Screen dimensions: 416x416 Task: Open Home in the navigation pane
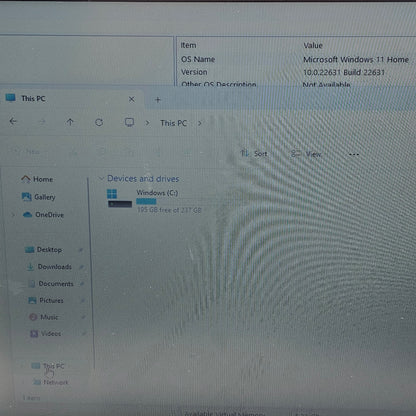point(43,179)
